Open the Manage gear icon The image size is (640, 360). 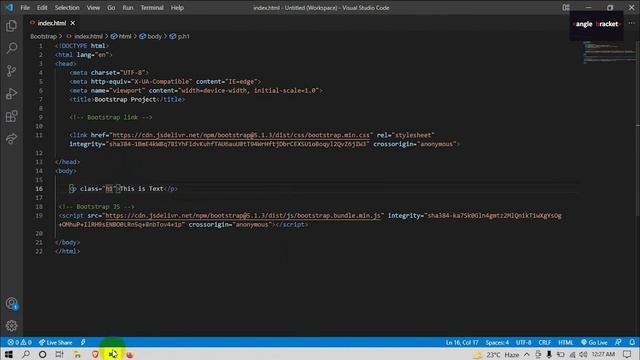11,326
